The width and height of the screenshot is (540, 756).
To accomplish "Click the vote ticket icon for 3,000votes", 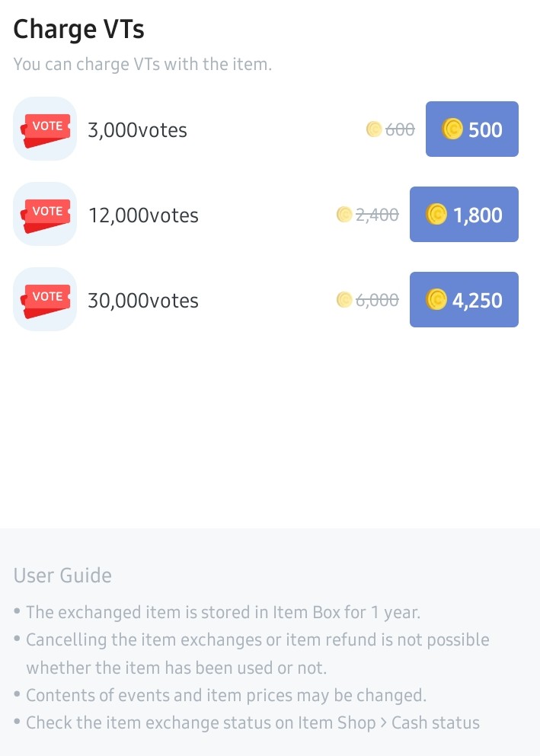I will click(x=46, y=129).
